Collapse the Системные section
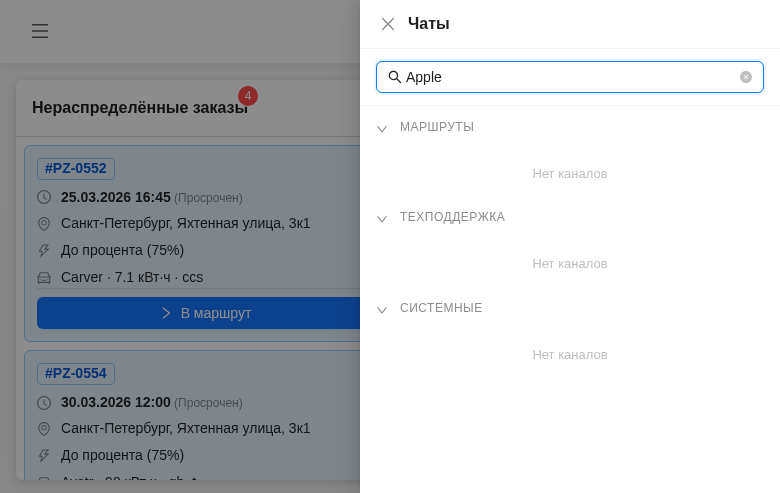The width and height of the screenshot is (780, 493). (x=382, y=310)
